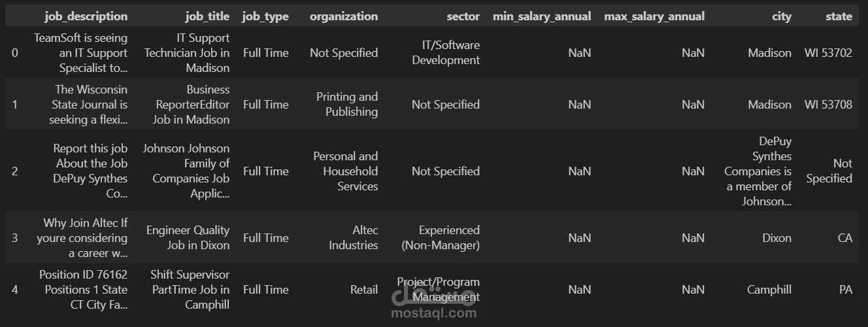Click the job_type column header
Screen dimensions: 868x327
point(265,16)
